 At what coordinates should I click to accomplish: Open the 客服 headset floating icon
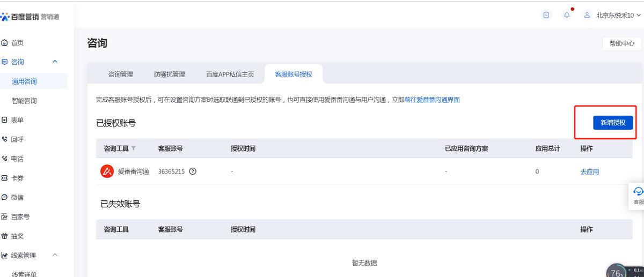coord(638,191)
